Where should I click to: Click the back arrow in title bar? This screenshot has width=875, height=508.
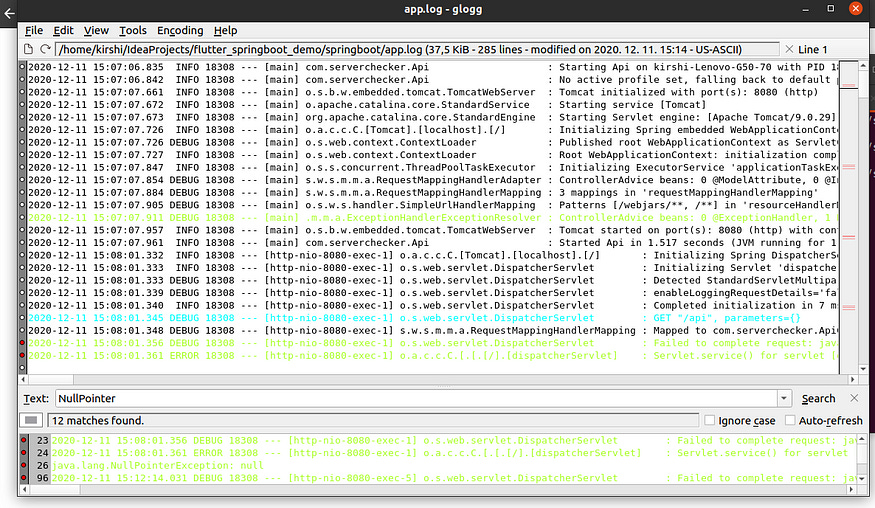pyautogui.click(x=9, y=12)
